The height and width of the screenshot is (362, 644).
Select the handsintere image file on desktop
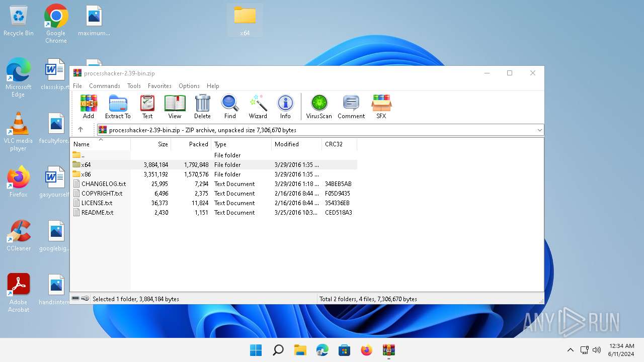pos(56,290)
